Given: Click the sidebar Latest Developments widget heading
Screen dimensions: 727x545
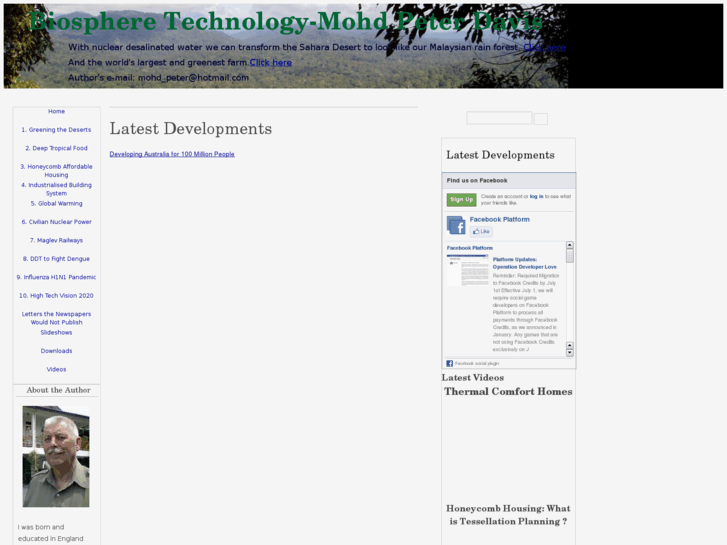Looking at the screenshot, I should tap(500, 155).
